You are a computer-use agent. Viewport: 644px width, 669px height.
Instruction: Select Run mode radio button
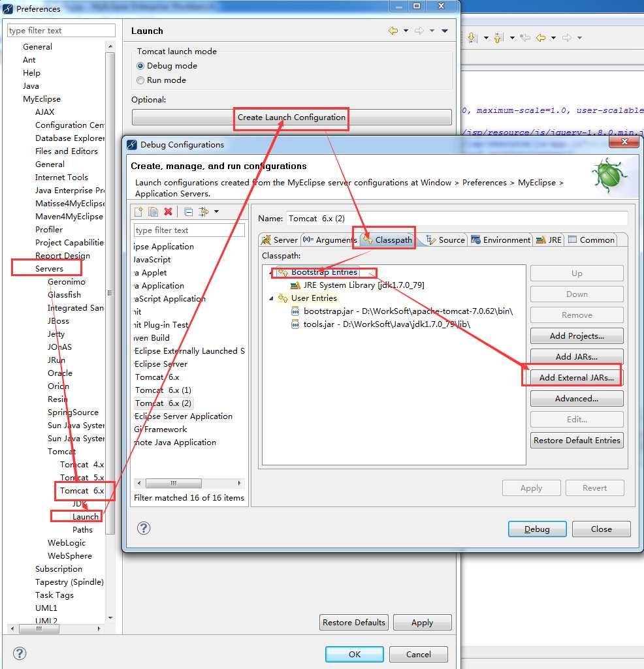pyautogui.click(x=140, y=80)
